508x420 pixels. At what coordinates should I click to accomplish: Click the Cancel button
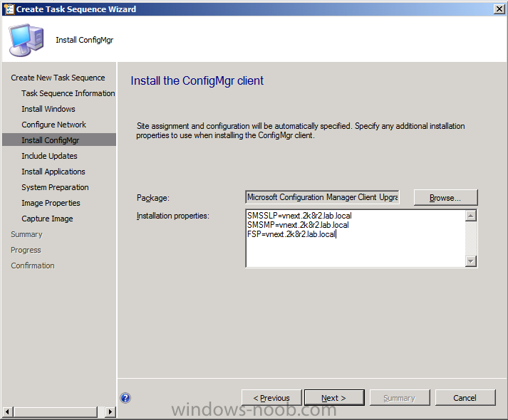point(465,398)
